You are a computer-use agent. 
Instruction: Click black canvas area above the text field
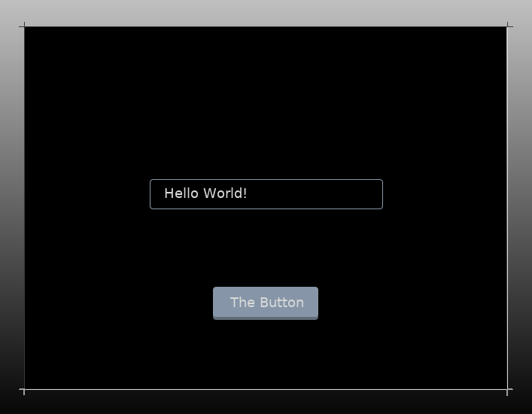(x=266, y=105)
